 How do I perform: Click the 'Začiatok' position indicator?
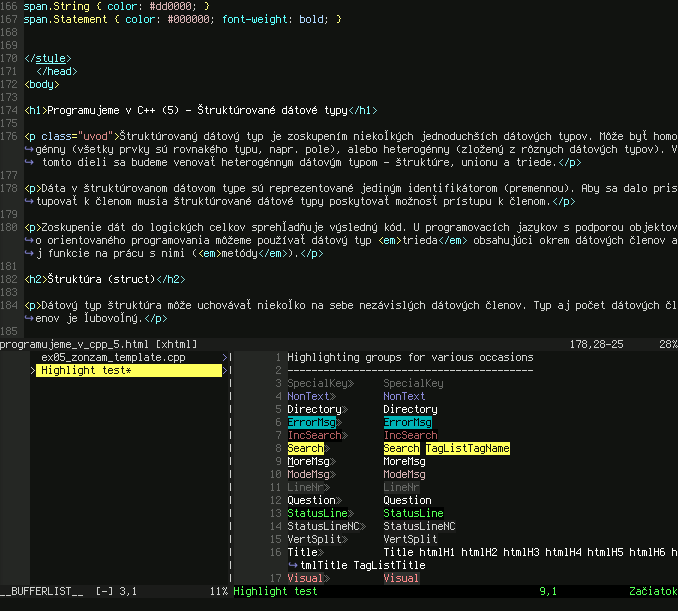pos(653,591)
